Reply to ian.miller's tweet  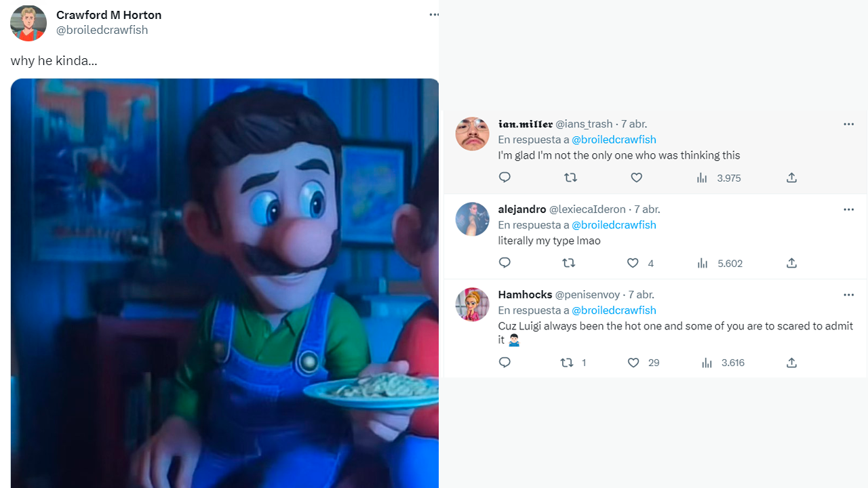505,178
